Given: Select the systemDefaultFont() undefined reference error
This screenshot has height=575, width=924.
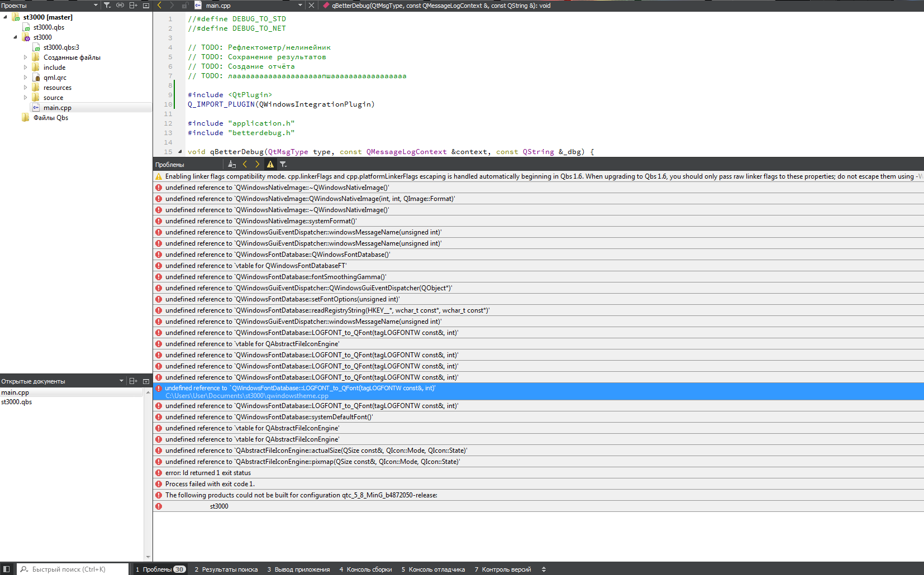Looking at the screenshot, I should coord(539,417).
